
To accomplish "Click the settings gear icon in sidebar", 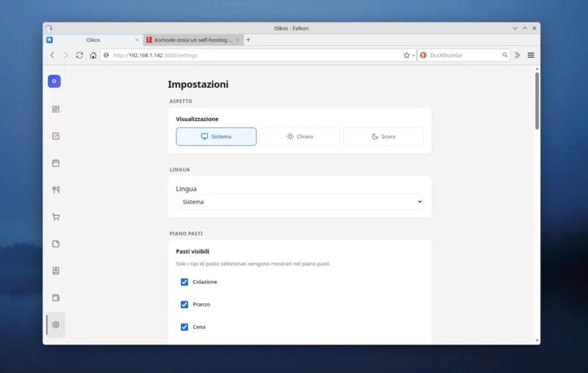I will click(56, 325).
